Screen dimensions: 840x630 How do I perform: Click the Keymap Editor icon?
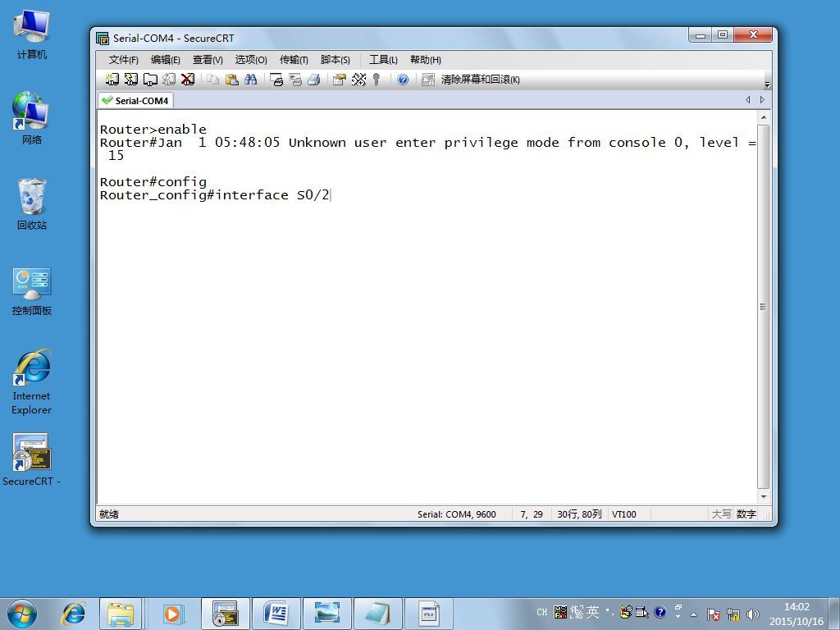[358, 80]
